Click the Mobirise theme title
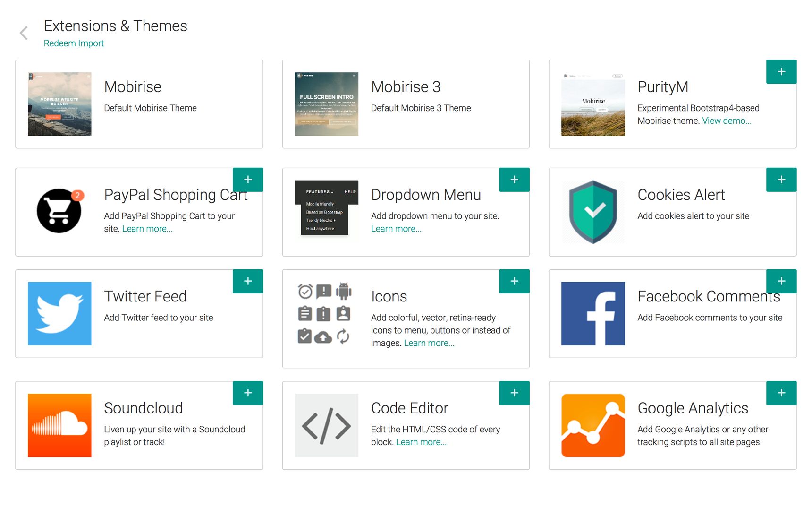812x508 pixels. pyautogui.click(x=133, y=87)
